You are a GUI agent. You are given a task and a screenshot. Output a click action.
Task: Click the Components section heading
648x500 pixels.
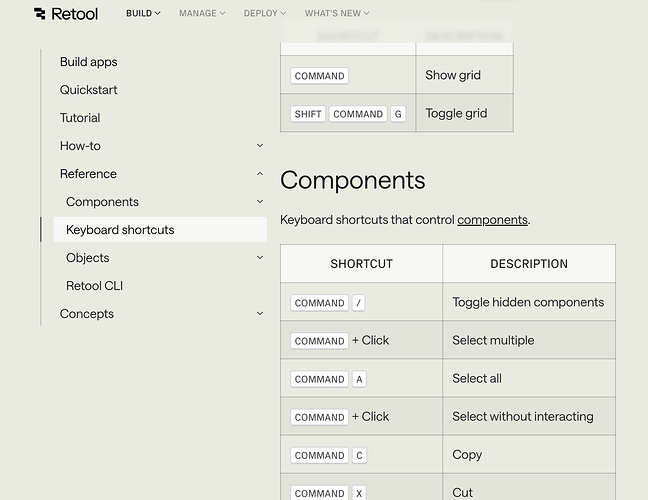point(353,180)
